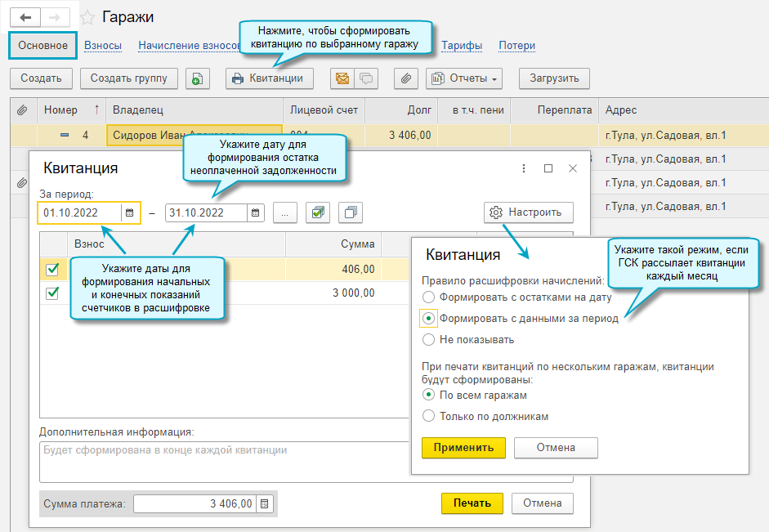The width and height of the screenshot is (769, 532).
Task: Click the Печать button
Action: (472, 503)
